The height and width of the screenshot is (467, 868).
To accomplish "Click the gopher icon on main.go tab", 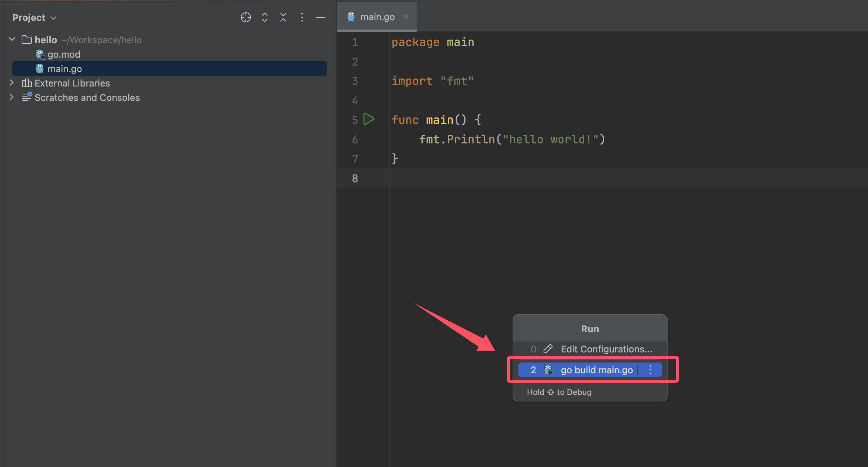I will click(x=351, y=17).
